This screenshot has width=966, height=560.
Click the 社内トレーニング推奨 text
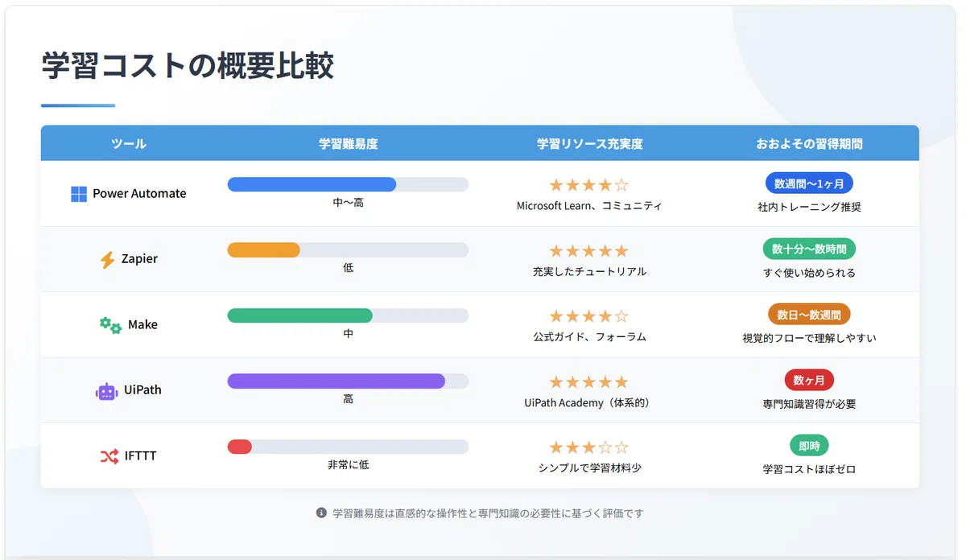coord(809,207)
